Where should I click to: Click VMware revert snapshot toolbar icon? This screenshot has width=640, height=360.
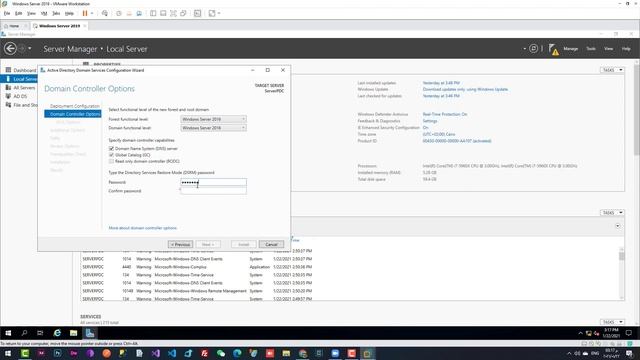tap(129, 13)
